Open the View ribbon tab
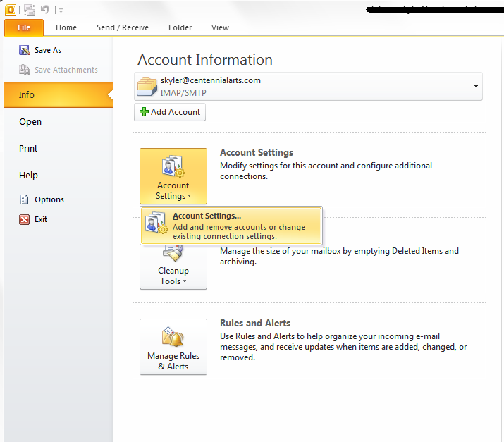Screen dimensions: 504x442 click(x=220, y=27)
